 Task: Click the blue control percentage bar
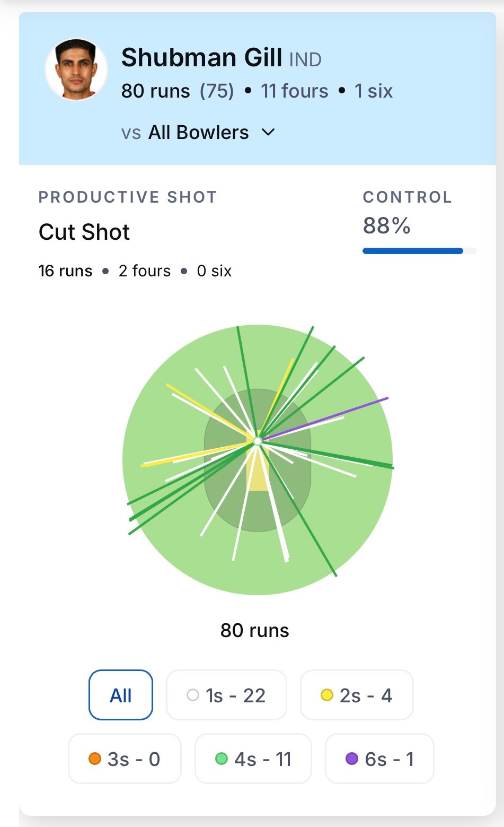coord(413,251)
